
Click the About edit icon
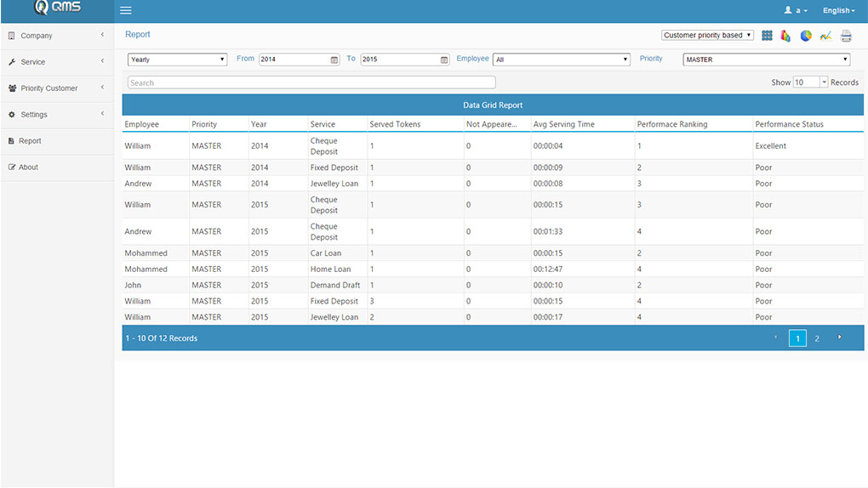coord(12,167)
